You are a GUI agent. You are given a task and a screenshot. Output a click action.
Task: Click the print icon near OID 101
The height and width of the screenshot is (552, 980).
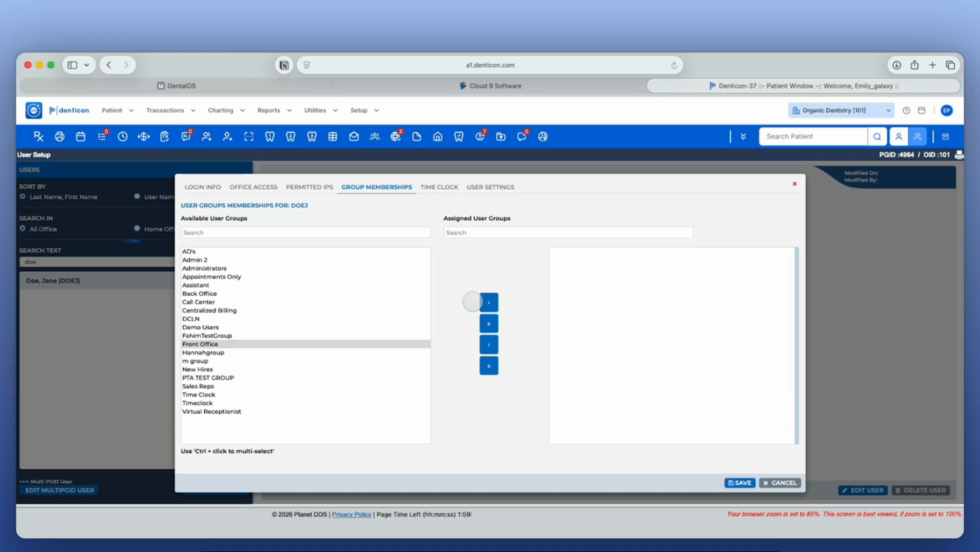coord(959,155)
